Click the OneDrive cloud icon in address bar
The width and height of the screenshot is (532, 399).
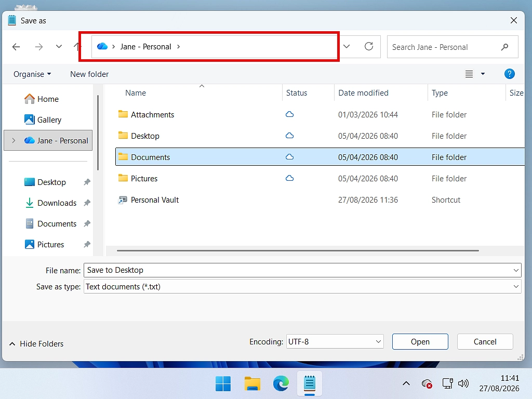(102, 46)
